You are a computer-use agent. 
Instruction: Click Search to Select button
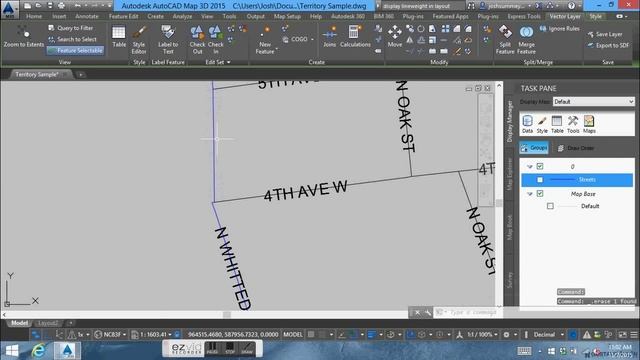pos(72,39)
